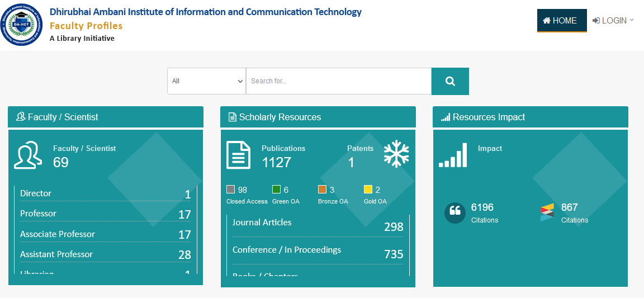Click the Patents snowflake icon
644x298 pixels.
(x=396, y=154)
